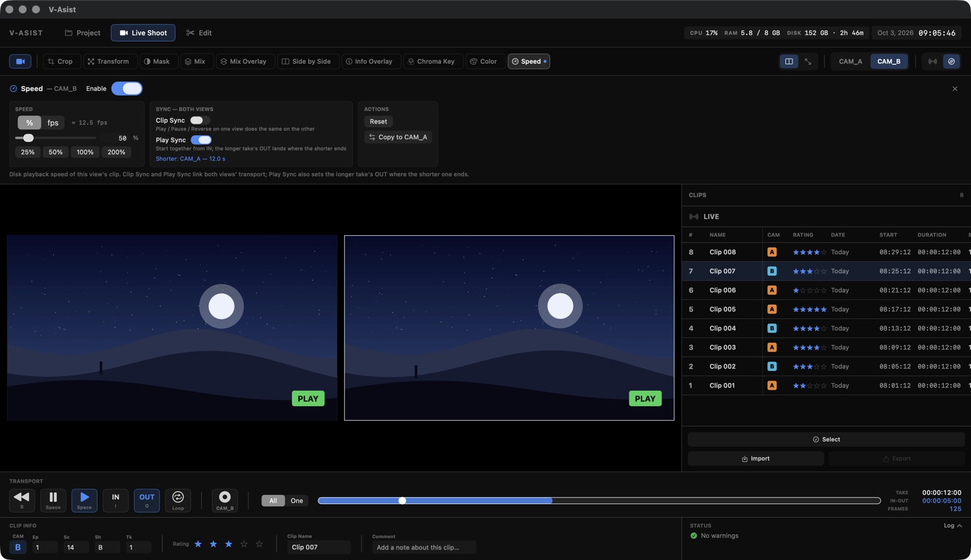The width and height of the screenshot is (971, 560).
Task: Click the Import button
Action: [x=755, y=458]
